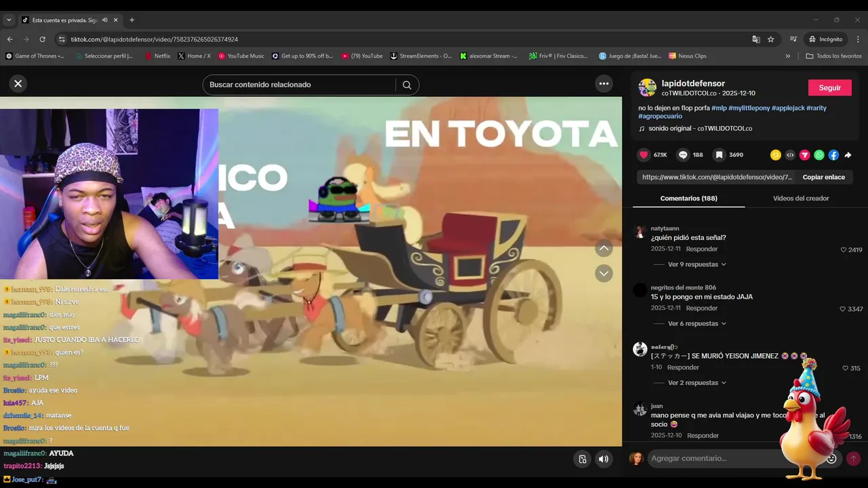The height and width of the screenshot is (488, 868).
Task: Send to friends red paper-plane icon
Action: (805, 155)
